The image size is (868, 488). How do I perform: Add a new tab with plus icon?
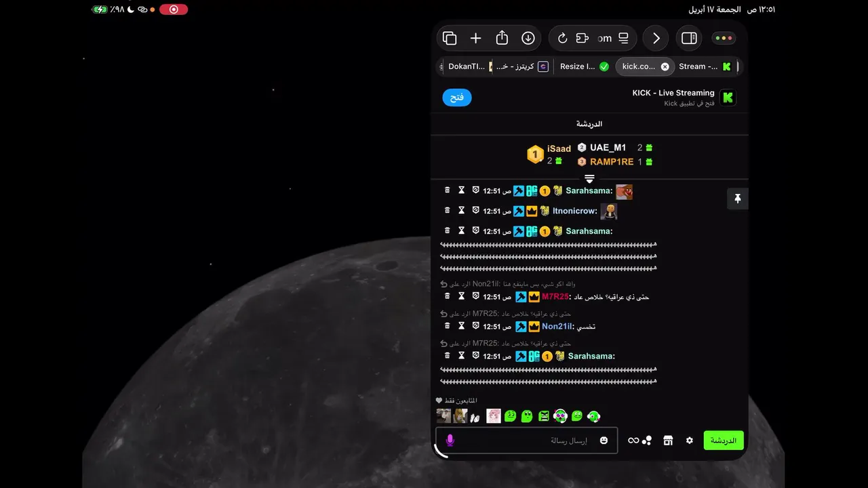(x=476, y=39)
